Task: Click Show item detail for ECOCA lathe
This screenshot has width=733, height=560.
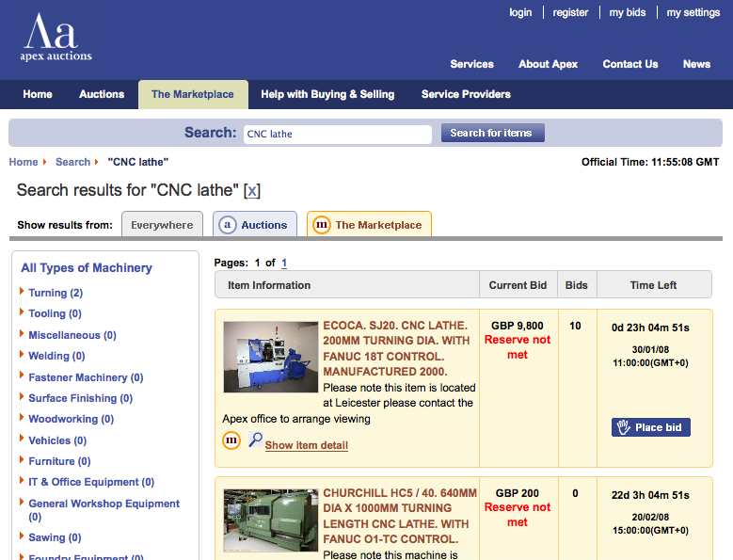Action: pyautogui.click(x=306, y=445)
